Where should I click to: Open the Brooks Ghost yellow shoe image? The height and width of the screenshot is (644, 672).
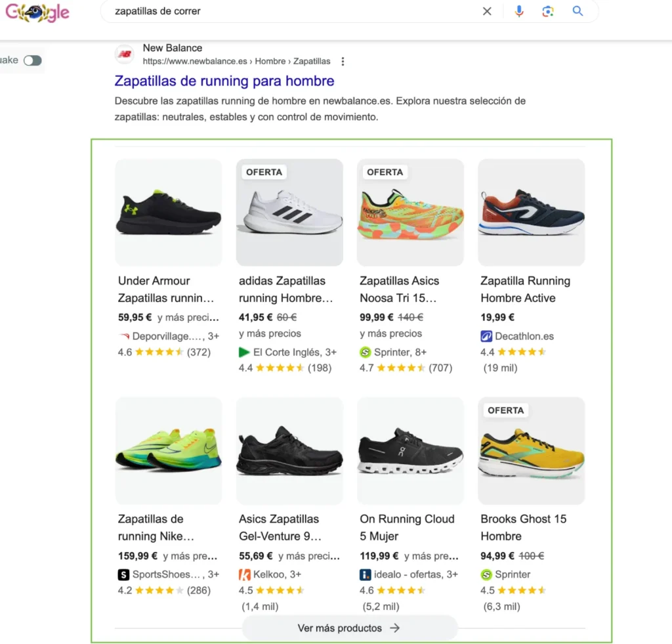tap(531, 450)
